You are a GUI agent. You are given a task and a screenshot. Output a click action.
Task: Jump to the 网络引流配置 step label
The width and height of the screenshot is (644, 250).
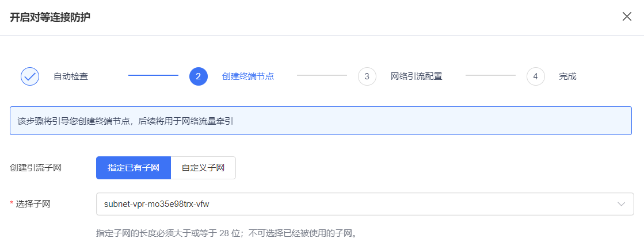[x=416, y=76]
